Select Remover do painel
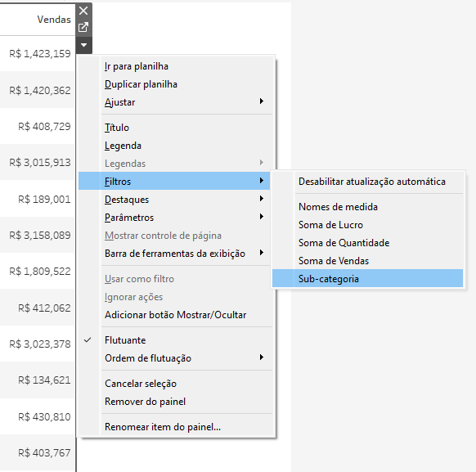This screenshot has height=472, width=476. point(177,402)
